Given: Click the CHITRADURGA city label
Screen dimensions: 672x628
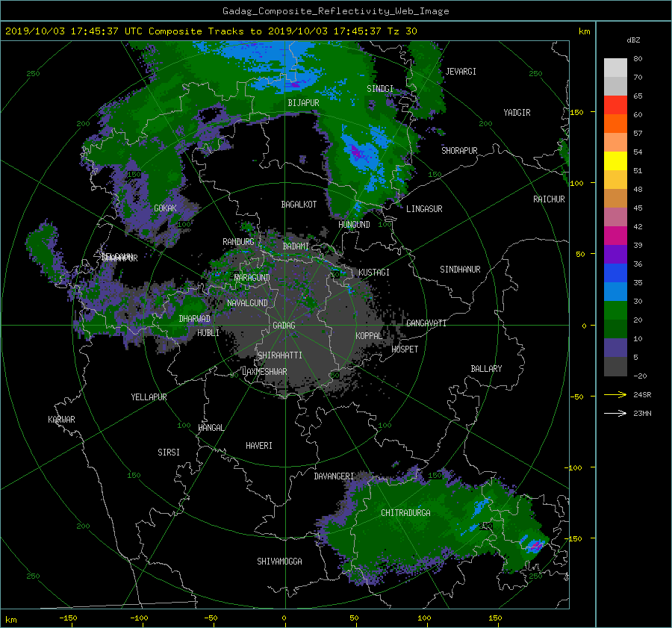Looking at the screenshot, I should tap(405, 513).
